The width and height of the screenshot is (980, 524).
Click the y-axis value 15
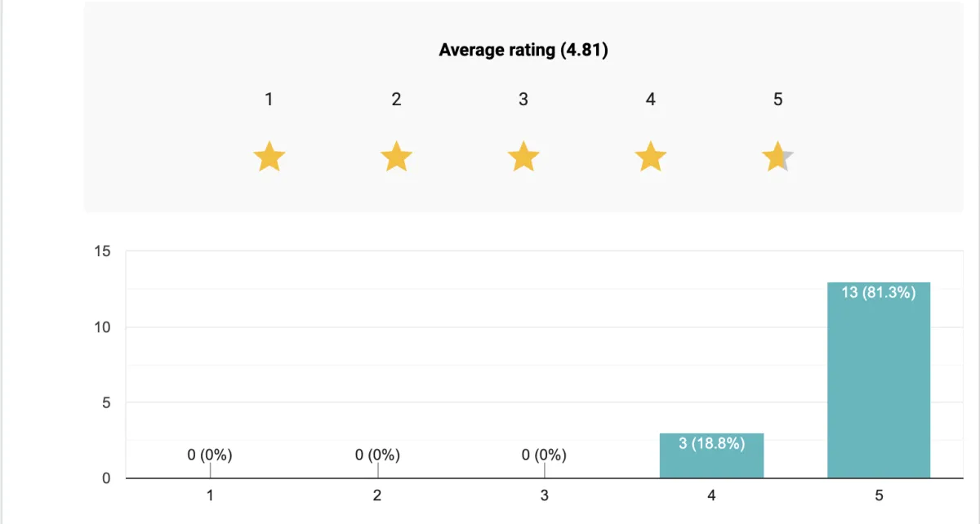[x=102, y=251]
